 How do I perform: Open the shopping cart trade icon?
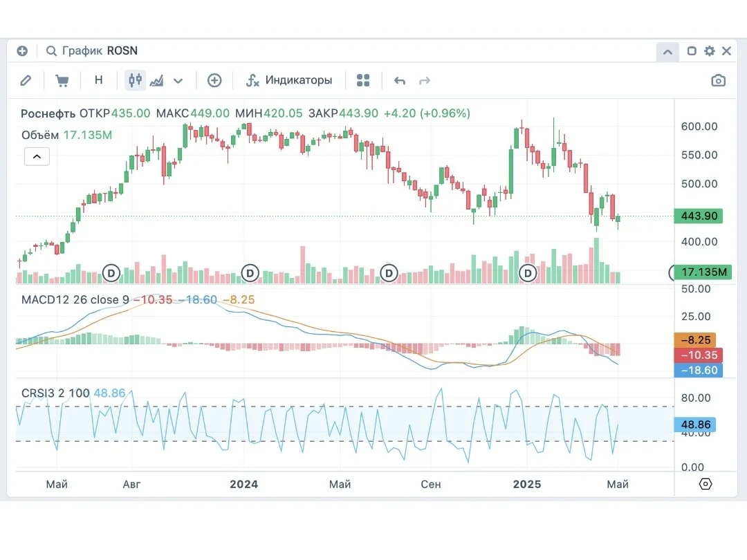(62, 80)
